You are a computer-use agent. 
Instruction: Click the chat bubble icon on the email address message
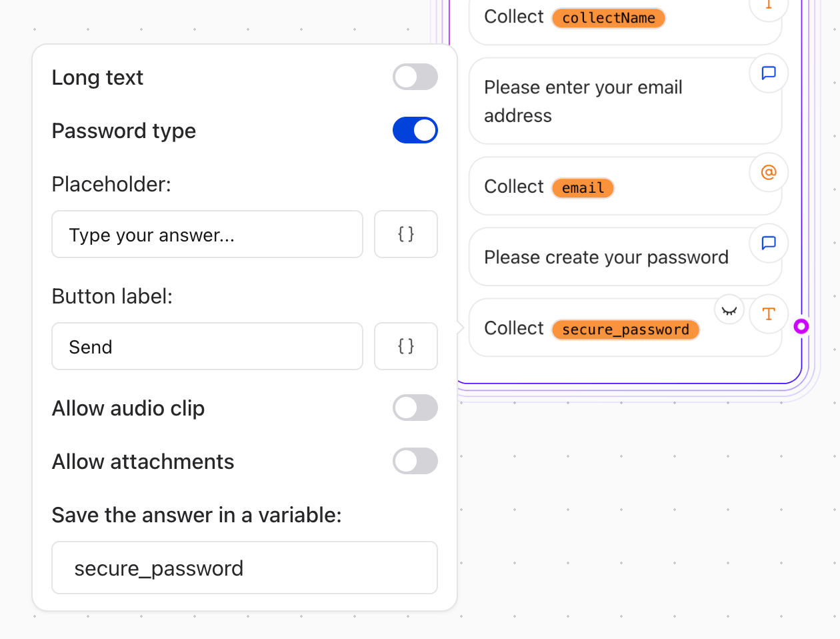click(769, 73)
